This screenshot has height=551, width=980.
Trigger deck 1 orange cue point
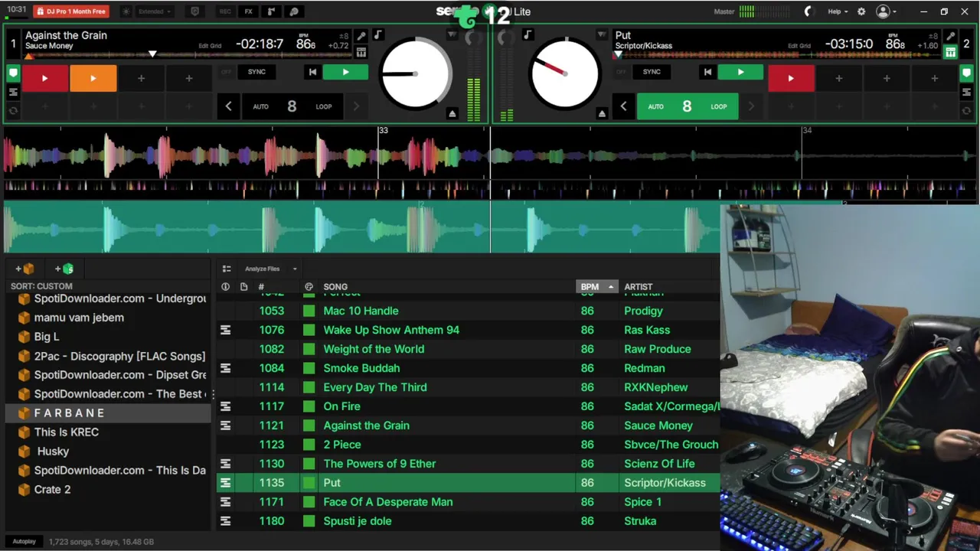pos(93,78)
